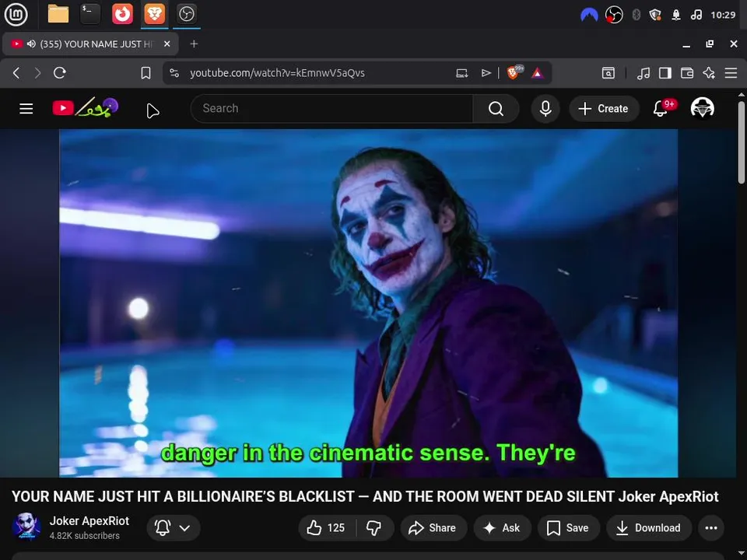
Task: Open the Brave main hamburger menu
Action: 731,73
